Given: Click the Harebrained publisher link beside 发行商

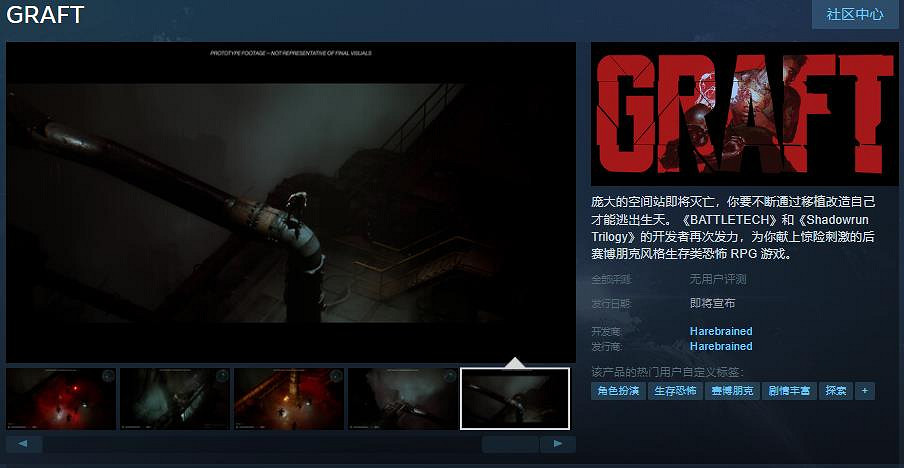Looking at the screenshot, I should 721,346.
